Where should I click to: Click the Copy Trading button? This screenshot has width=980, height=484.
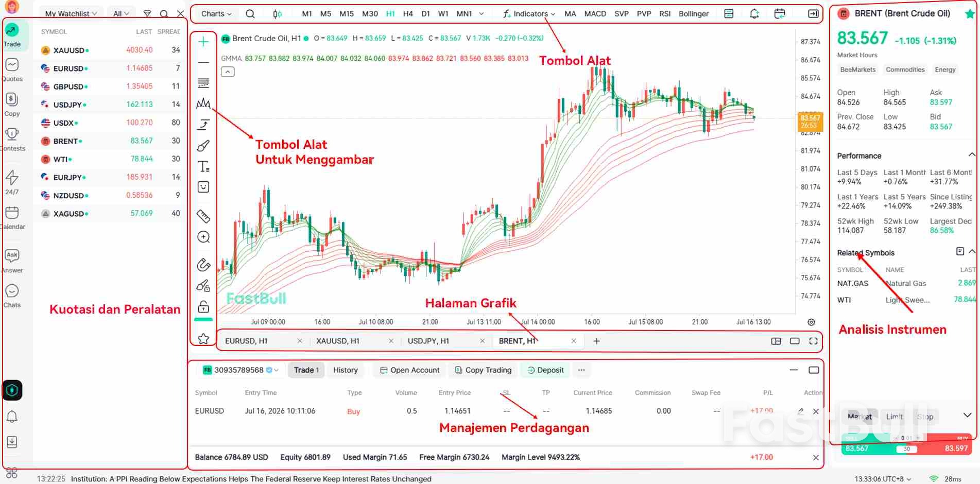pos(484,370)
